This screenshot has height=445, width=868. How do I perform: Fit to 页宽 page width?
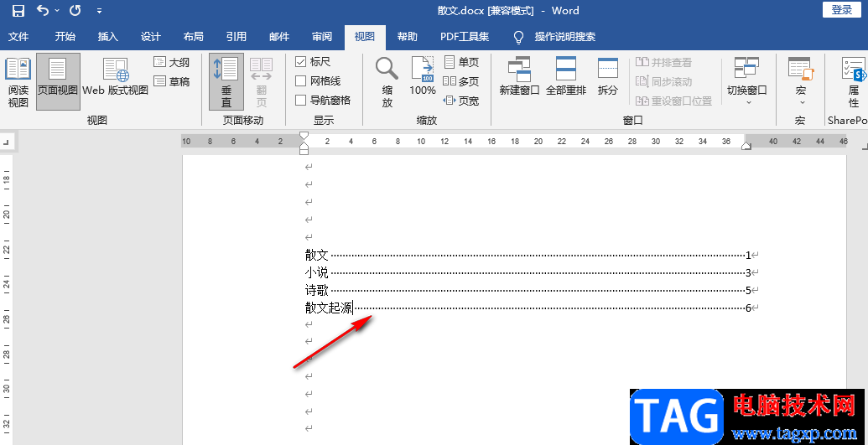tap(461, 101)
